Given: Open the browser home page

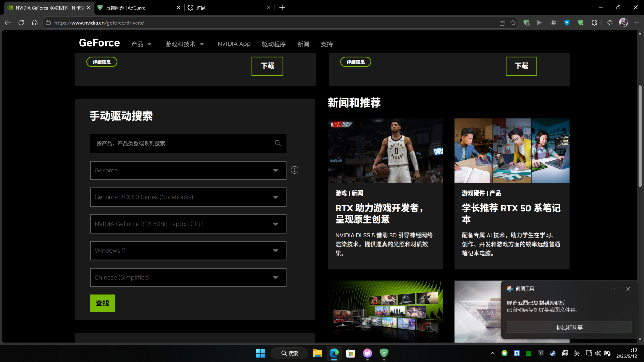Looking at the screenshot, I should tap(35, 23).
